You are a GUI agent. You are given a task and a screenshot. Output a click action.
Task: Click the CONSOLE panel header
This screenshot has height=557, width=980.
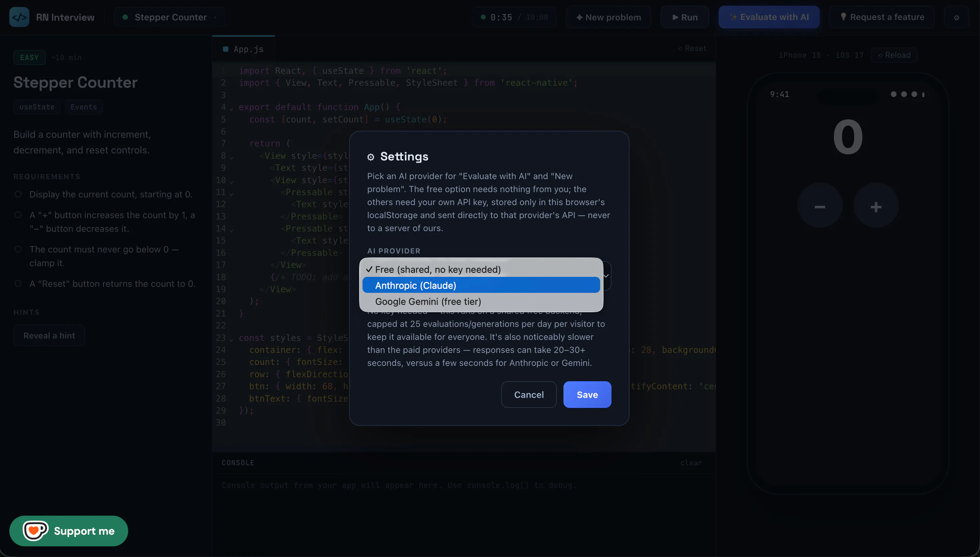(238, 463)
